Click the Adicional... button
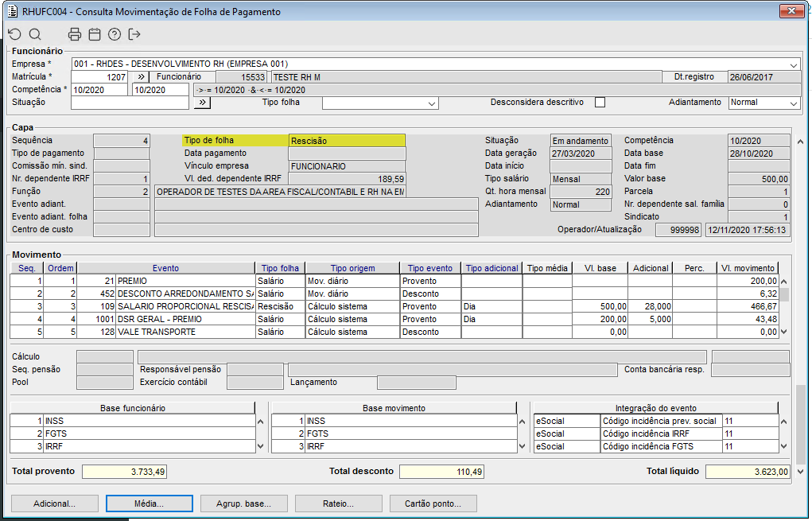This screenshot has height=521, width=812. coord(54,504)
